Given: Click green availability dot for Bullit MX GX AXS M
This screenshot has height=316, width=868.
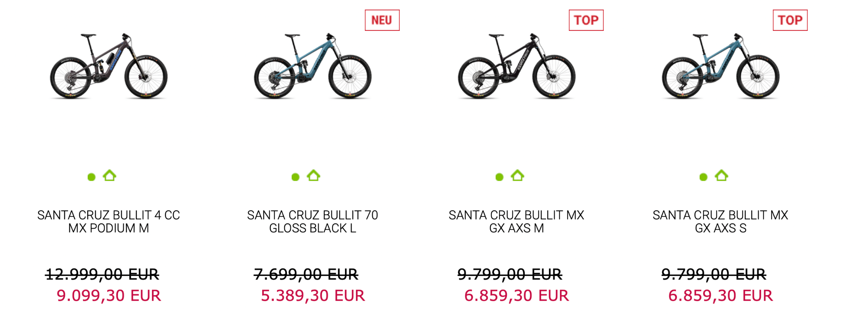Looking at the screenshot, I should point(500,177).
